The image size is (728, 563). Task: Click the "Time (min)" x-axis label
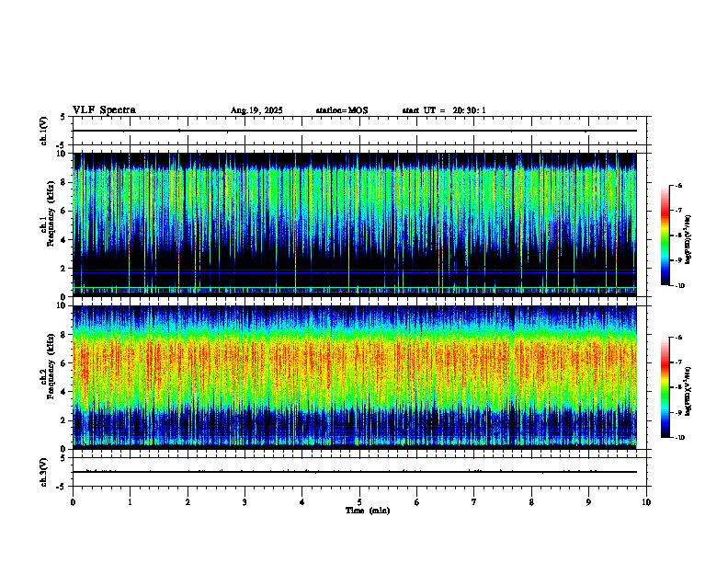(x=368, y=511)
